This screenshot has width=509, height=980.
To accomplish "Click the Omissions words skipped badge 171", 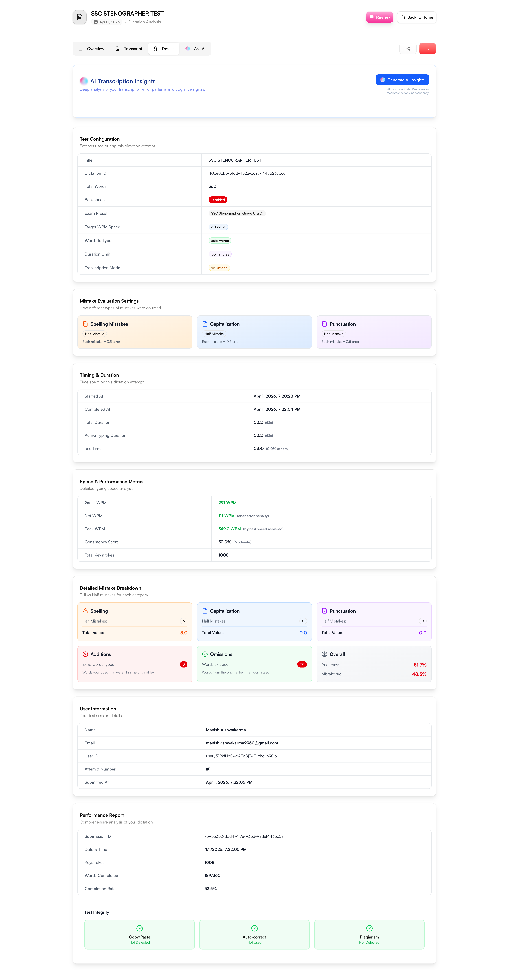I will (302, 665).
